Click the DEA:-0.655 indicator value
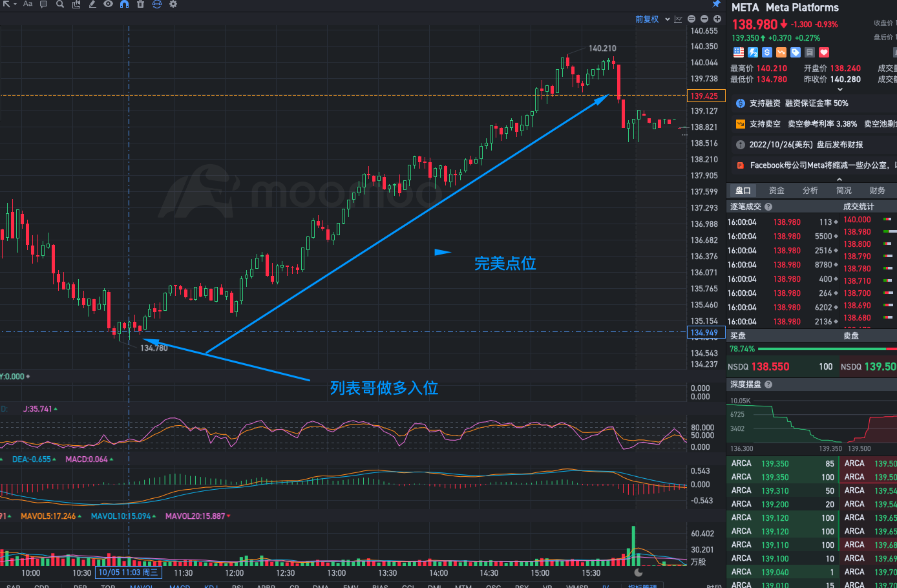 pyautogui.click(x=34, y=459)
